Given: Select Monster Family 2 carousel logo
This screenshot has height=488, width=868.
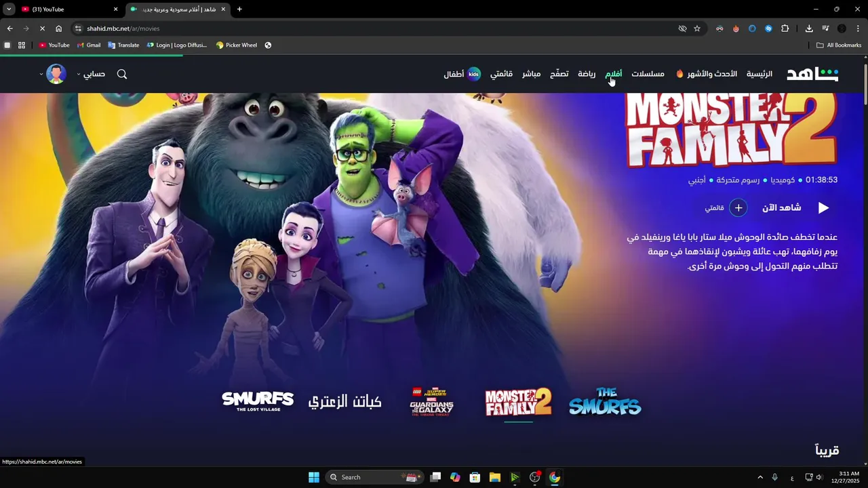Looking at the screenshot, I should tap(519, 402).
